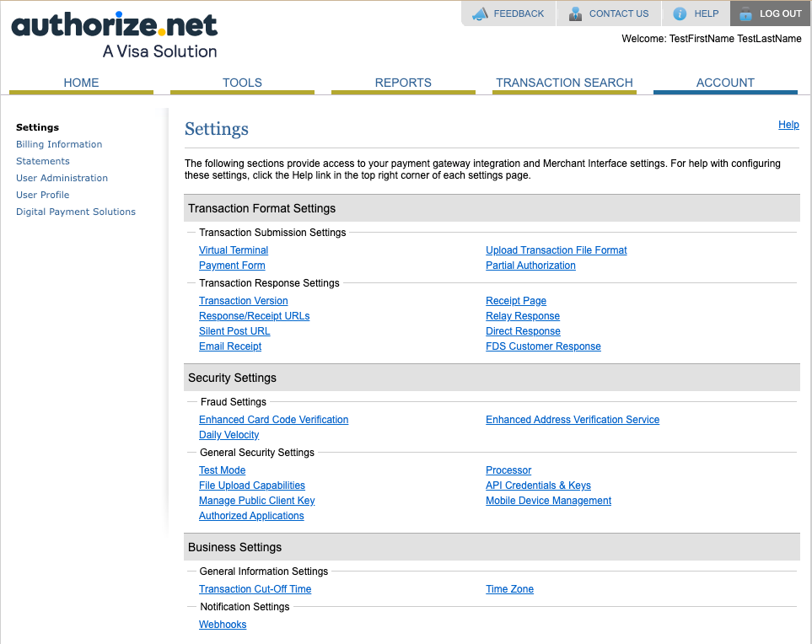Viewport: 812px width, 644px height.
Task: Open the Email Receipt link
Action: (230, 346)
